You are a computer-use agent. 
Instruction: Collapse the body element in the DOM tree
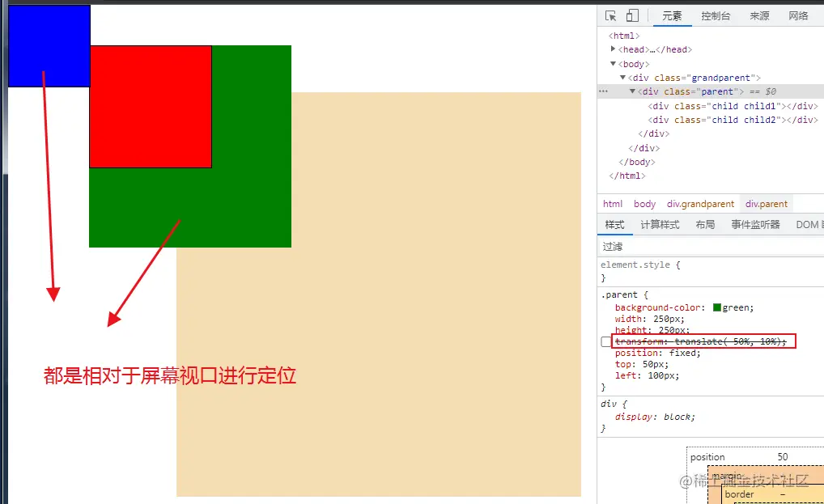pyautogui.click(x=614, y=63)
